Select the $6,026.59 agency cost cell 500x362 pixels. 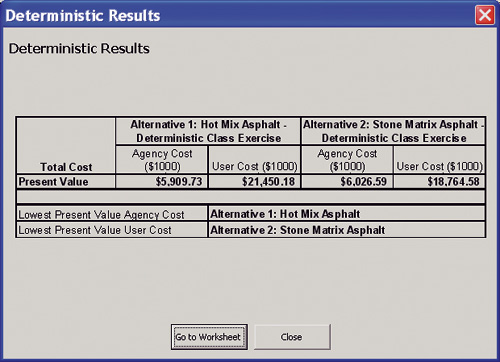click(347, 182)
